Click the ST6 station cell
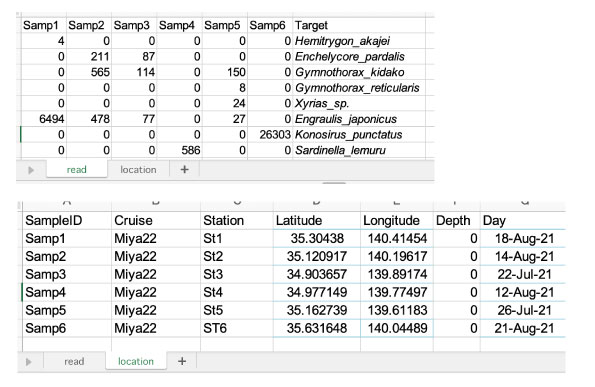This screenshot has height=387, width=595. coord(237,328)
